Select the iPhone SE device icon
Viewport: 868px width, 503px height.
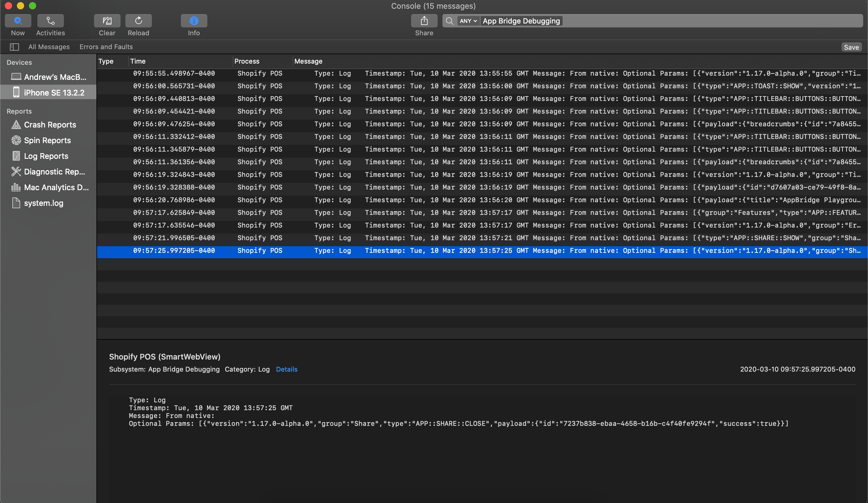point(16,92)
